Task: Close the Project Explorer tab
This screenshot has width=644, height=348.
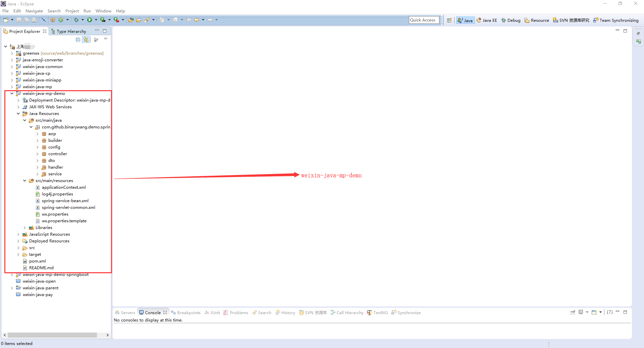Action: click(x=45, y=31)
